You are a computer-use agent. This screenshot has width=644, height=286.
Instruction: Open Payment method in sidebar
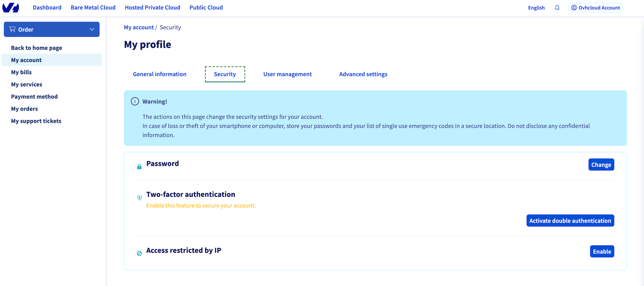34,97
